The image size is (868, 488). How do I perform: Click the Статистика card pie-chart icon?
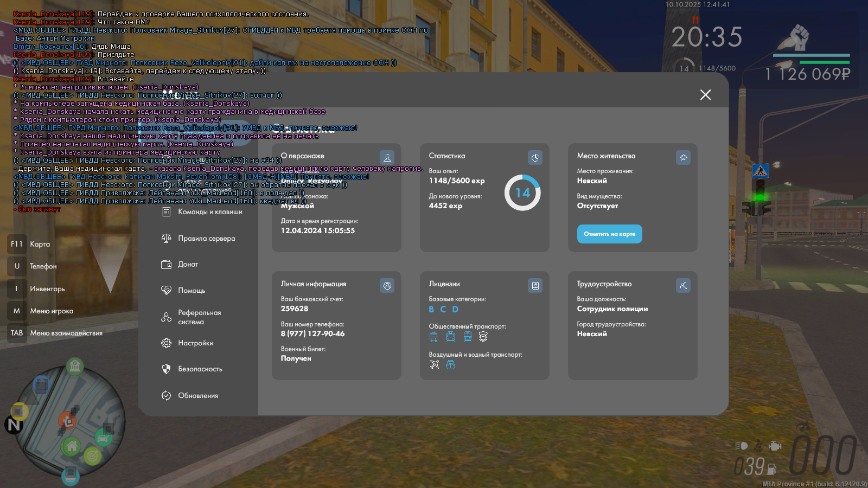(x=535, y=158)
